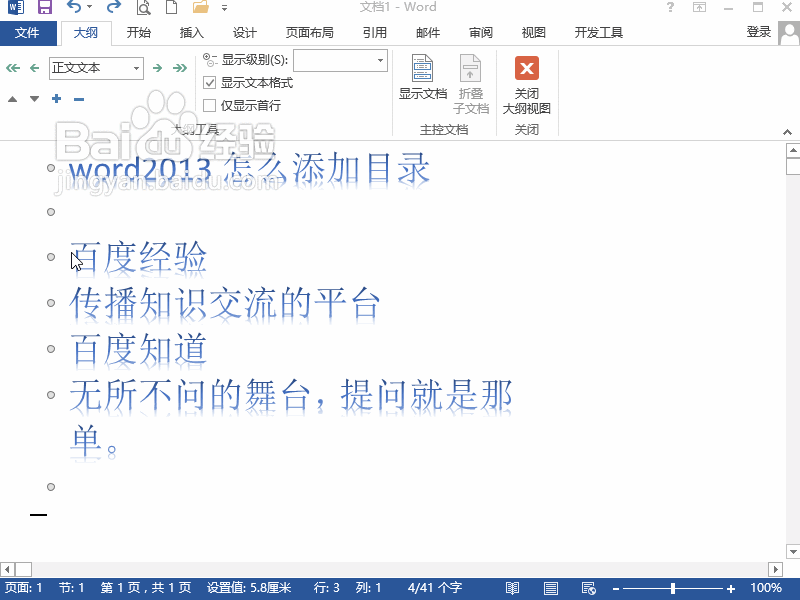Switch to the 页面布局 tab

coord(310,33)
